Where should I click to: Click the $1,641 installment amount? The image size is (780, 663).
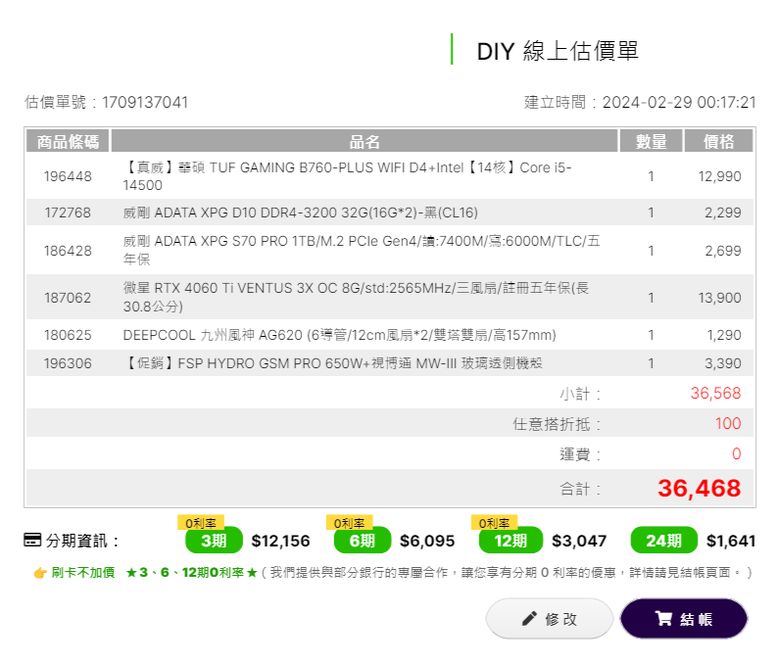point(731,541)
